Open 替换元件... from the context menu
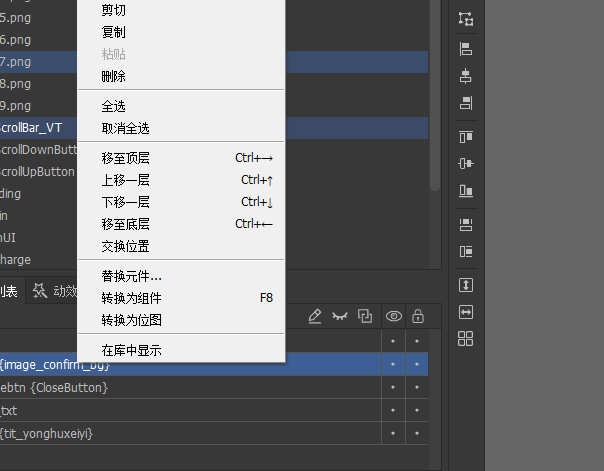The width and height of the screenshot is (604, 471). click(x=181, y=276)
